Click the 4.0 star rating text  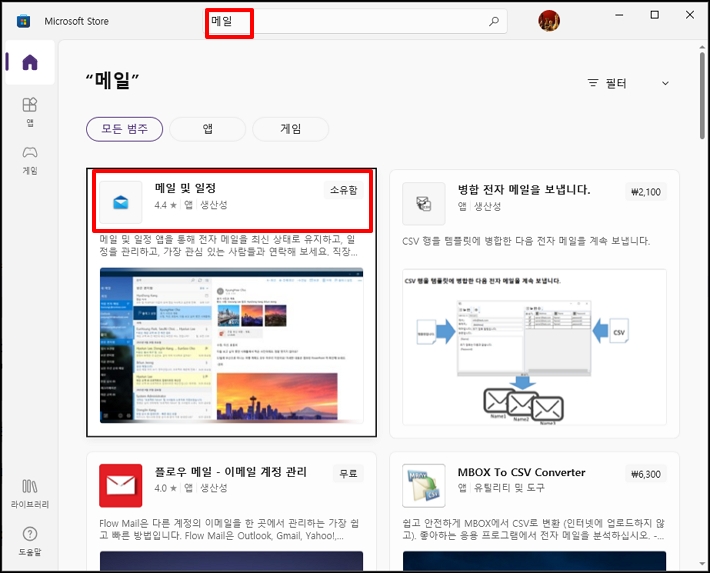(165, 488)
